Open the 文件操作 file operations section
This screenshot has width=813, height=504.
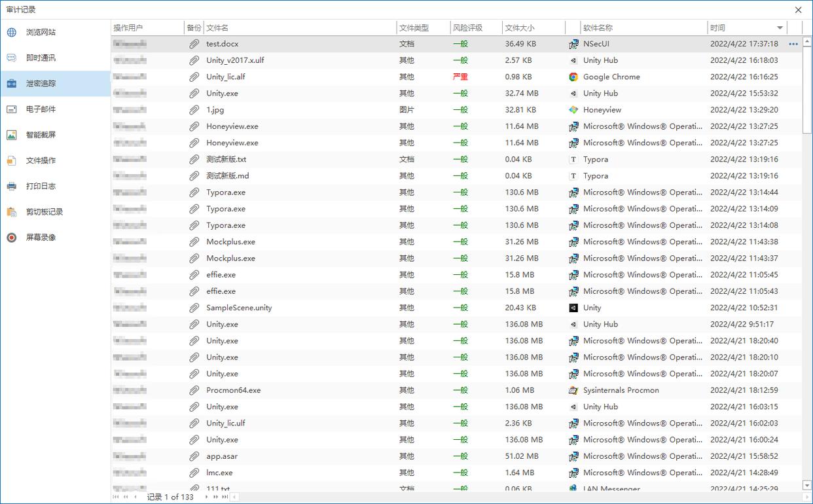41,160
